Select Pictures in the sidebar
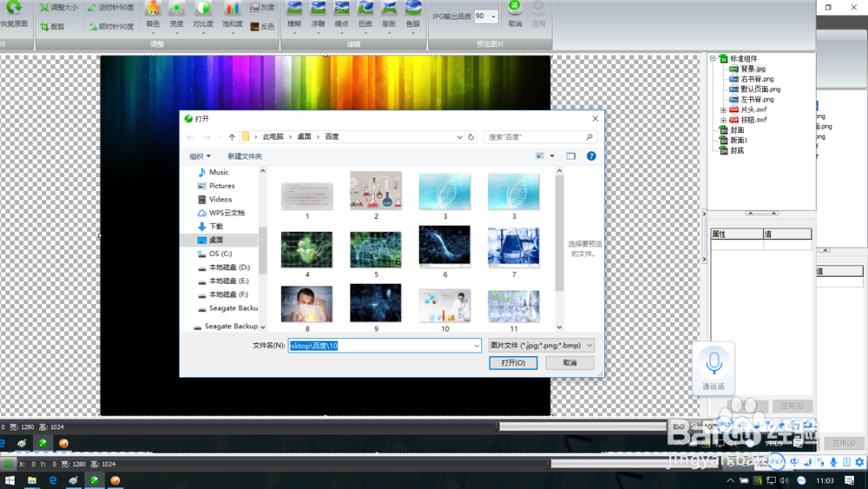Screen dimensions: 868x489 click(216, 186)
